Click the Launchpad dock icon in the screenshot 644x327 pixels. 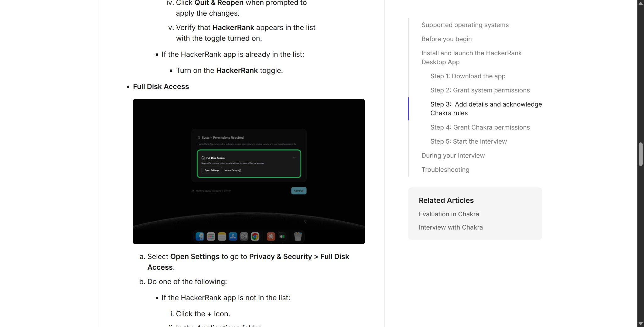click(211, 236)
